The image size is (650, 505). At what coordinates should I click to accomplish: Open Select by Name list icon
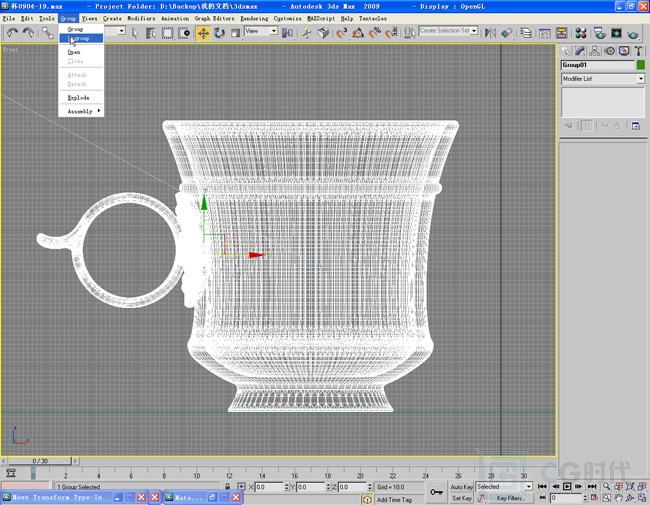150,33
